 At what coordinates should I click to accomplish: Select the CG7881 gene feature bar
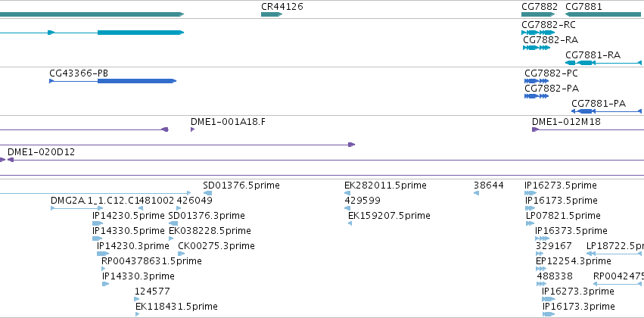coord(603,14)
